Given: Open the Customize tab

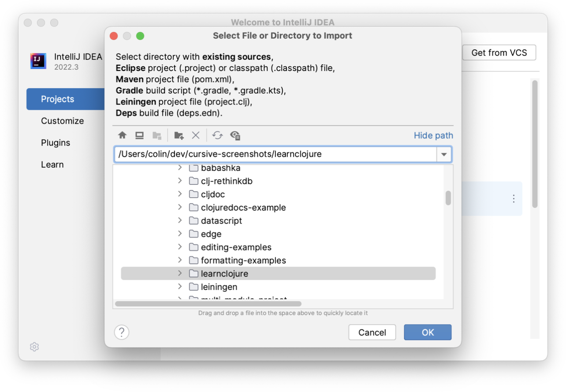Looking at the screenshot, I should 62,121.
